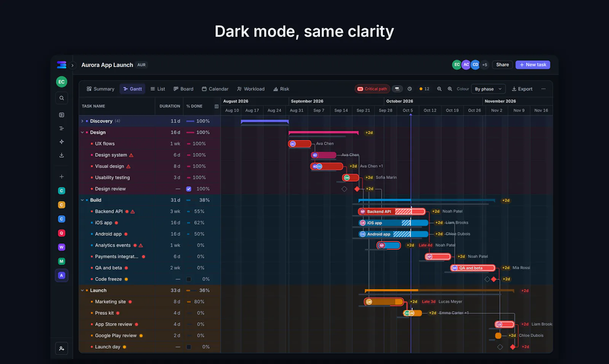Click the Export button

[x=522, y=89]
